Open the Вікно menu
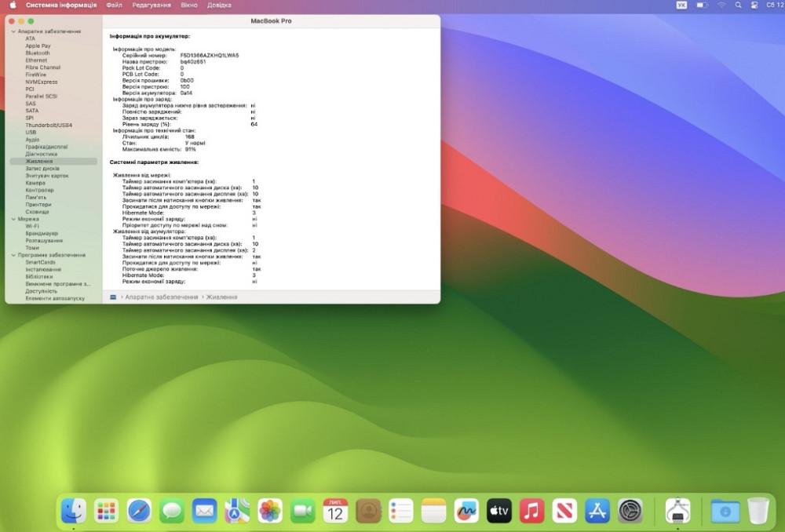785x532 pixels. click(x=188, y=5)
